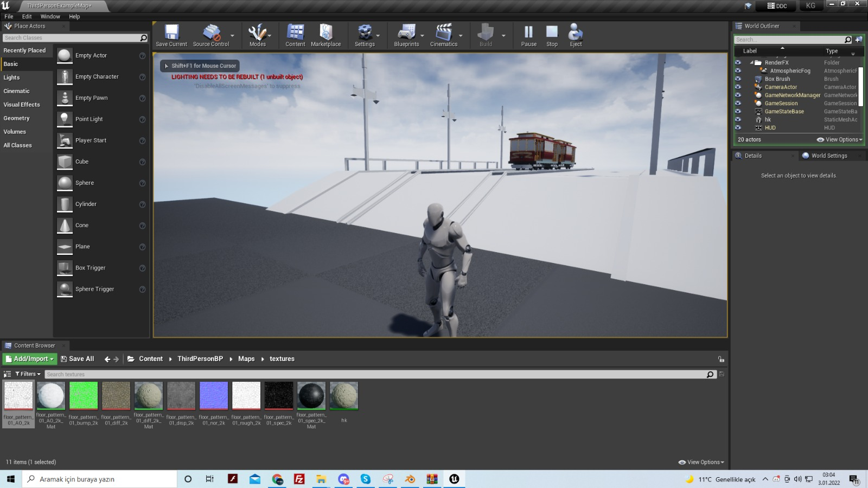Select Player Start placement icon
The image size is (868, 488).
click(65, 140)
